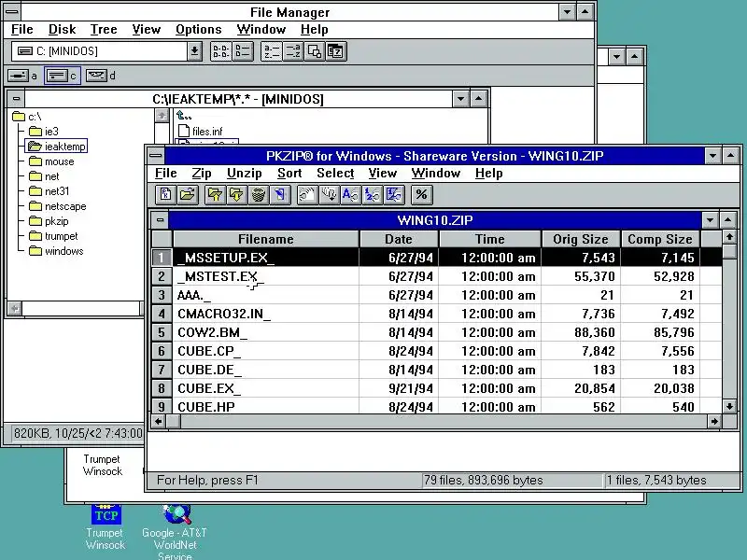Open the C: [MINIDOS] drive combo box
The image size is (747, 560).
[x=106, y=51]
